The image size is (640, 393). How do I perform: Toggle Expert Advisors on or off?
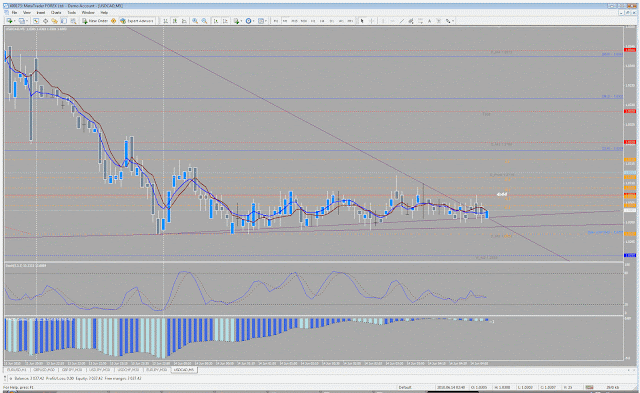pos(136,21)
